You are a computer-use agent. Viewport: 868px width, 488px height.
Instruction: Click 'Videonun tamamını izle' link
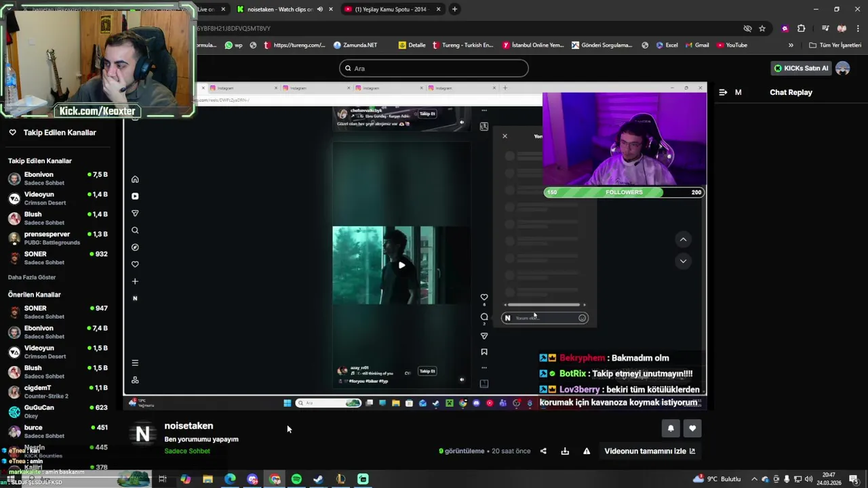point(650,451)
